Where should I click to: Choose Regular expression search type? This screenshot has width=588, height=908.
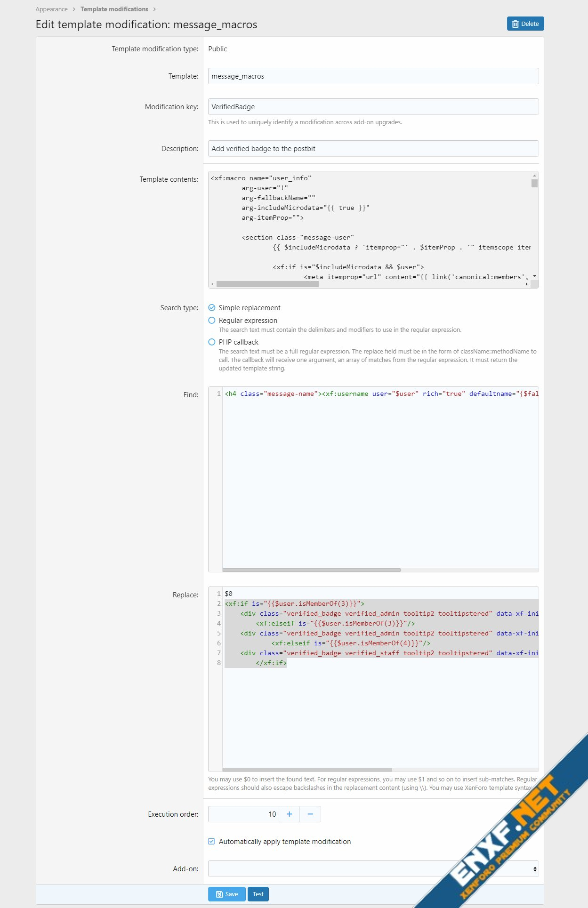click(x=212, y=320)
